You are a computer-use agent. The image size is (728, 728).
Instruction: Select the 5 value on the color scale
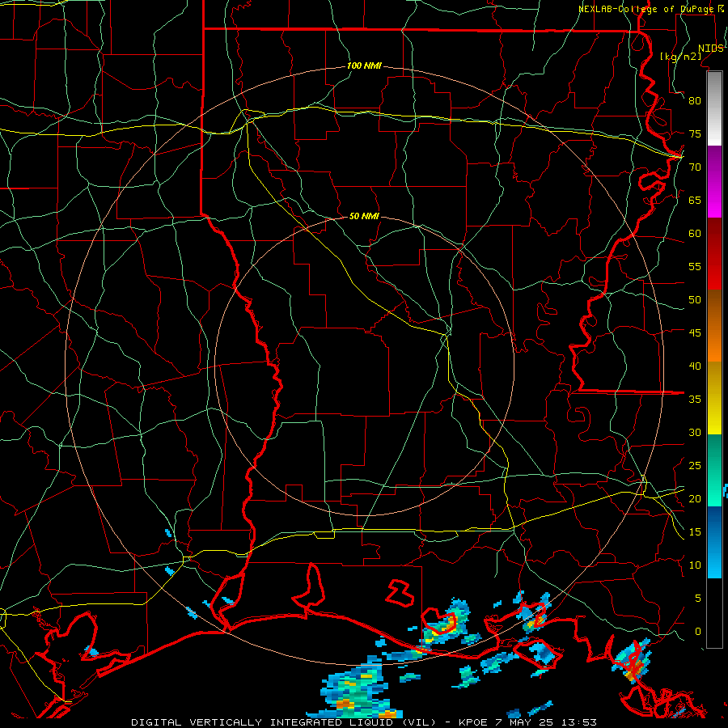pos(698,599)
